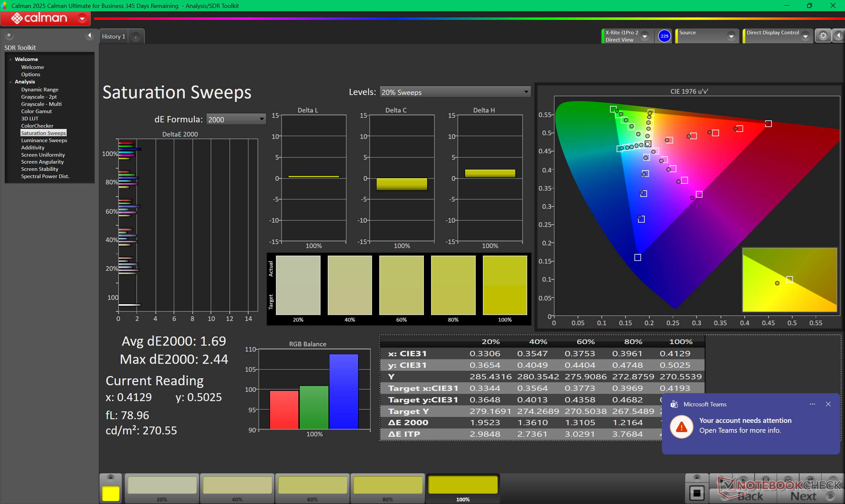This screenshot has height=504, width=845.
Task: Dismiss the Microsoft Teams notification
Action: click(x=828, y=404)
